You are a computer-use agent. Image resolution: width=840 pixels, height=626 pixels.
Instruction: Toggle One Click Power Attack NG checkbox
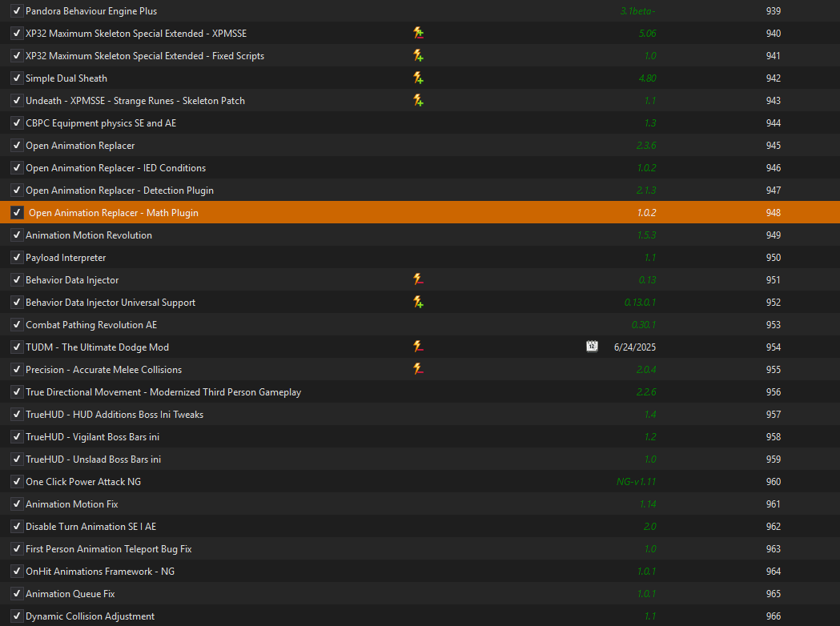pos(17,481)
